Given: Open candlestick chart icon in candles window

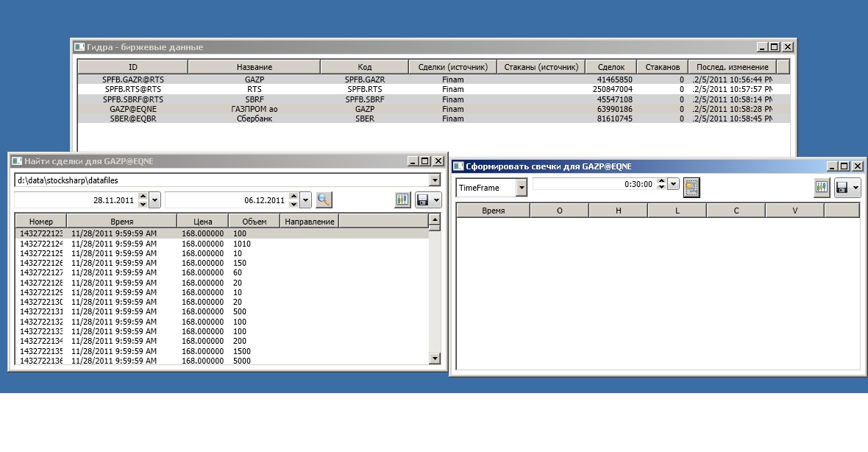Looking at the screenshot, I should (822, 188).
